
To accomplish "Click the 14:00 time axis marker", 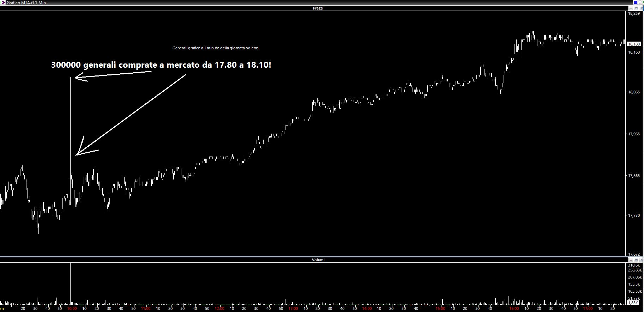I will point(367,308).
